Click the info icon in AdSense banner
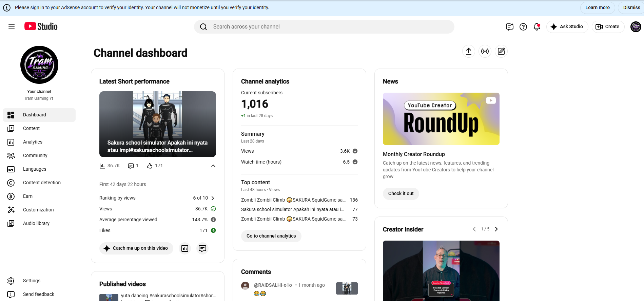Screen dimensions: 644x301 pyautogui.click(x=7, y=8)
